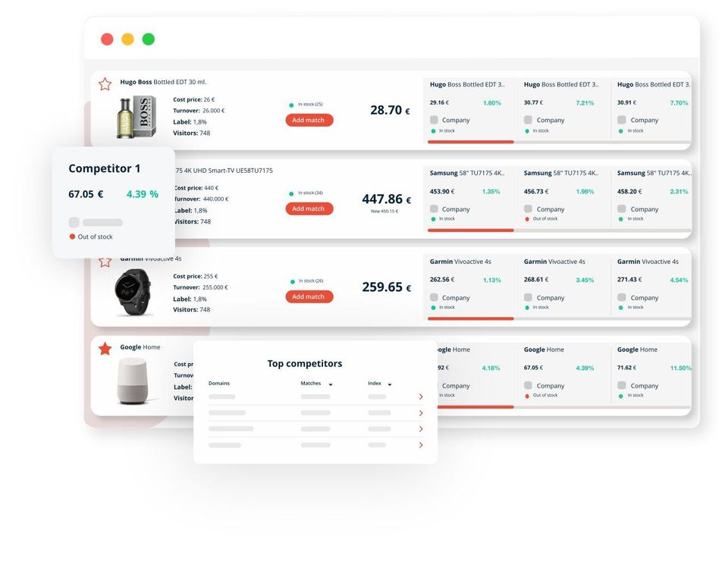Click In stock (34) status indicator

[x=306, y=193]
